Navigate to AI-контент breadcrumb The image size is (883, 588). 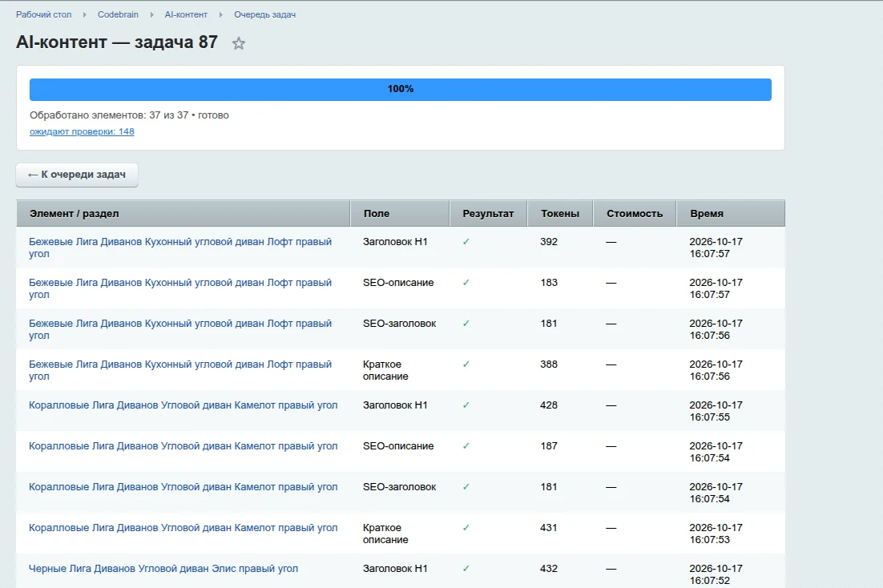(x=186, y=14)
